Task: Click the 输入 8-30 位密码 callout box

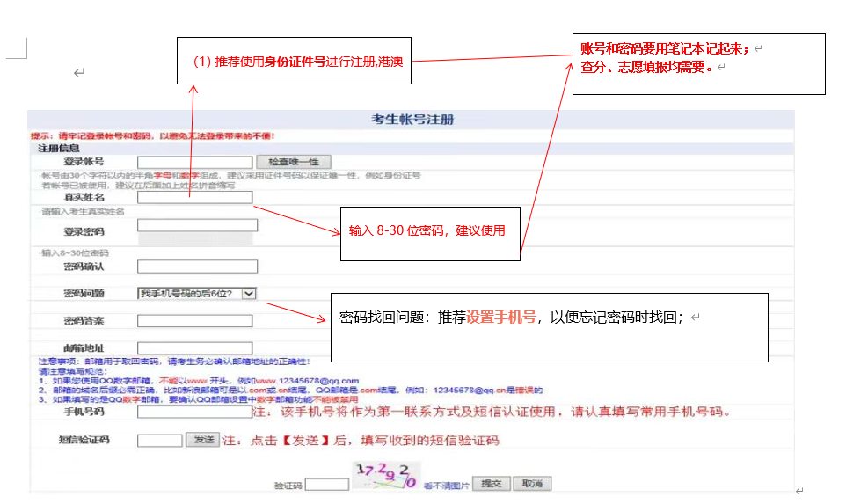Action: [x=429, y=233]
